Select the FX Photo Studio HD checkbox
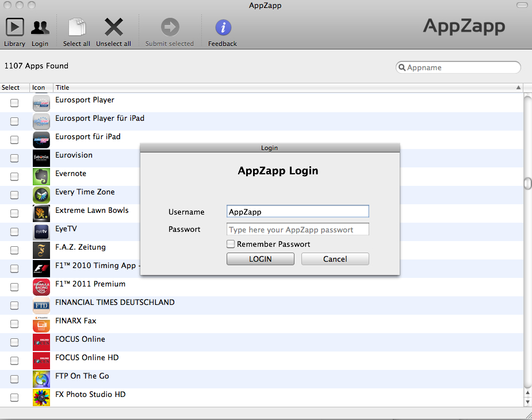 [x=14, y=397]
